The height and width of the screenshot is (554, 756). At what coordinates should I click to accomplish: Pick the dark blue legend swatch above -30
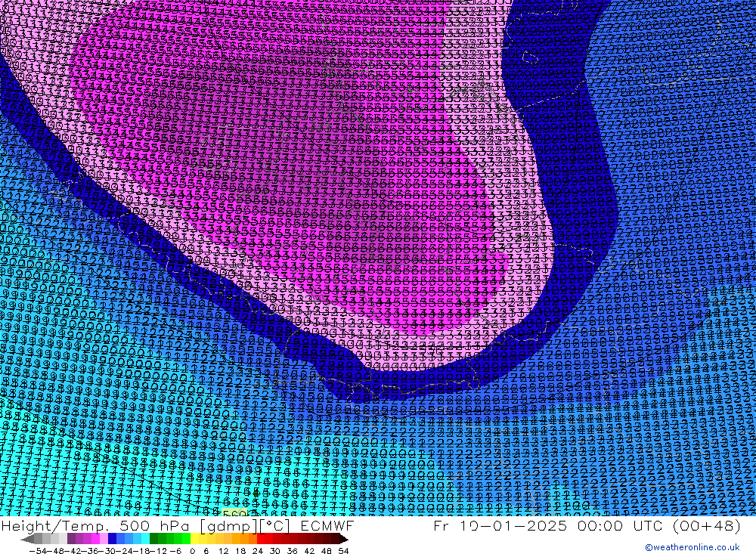click(112, 539)
